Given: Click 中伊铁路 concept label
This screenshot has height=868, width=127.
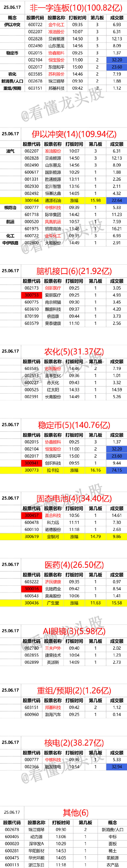Looking at the screenshot, I should tap(10, 243).
